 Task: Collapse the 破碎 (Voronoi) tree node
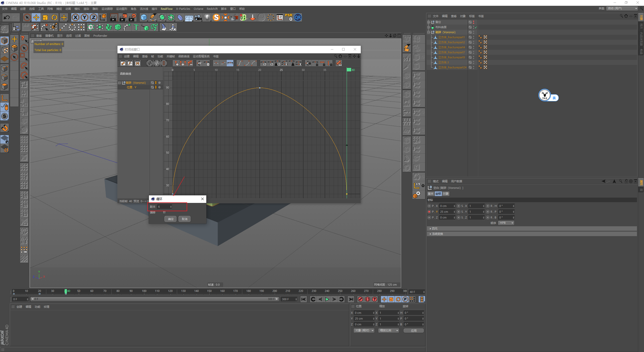pyautogui.click(x=429, y=32)
